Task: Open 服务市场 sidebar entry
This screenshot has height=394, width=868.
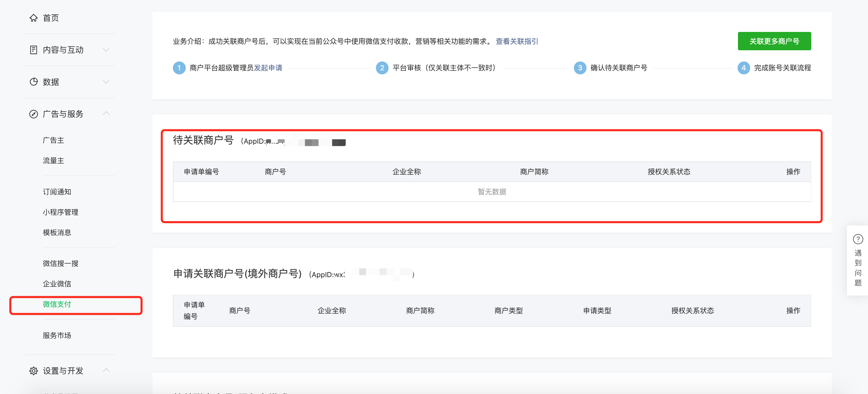Action: click(x=57, y=336)
